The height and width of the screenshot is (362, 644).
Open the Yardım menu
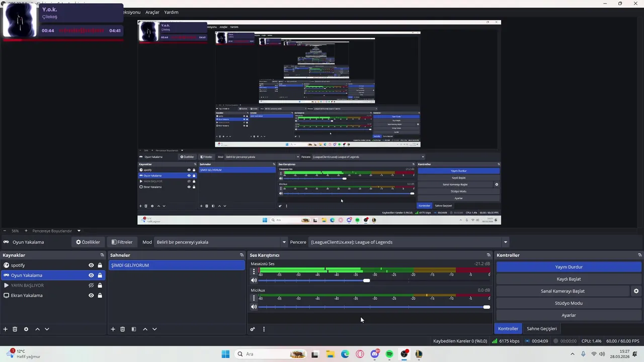coord(171,12)
